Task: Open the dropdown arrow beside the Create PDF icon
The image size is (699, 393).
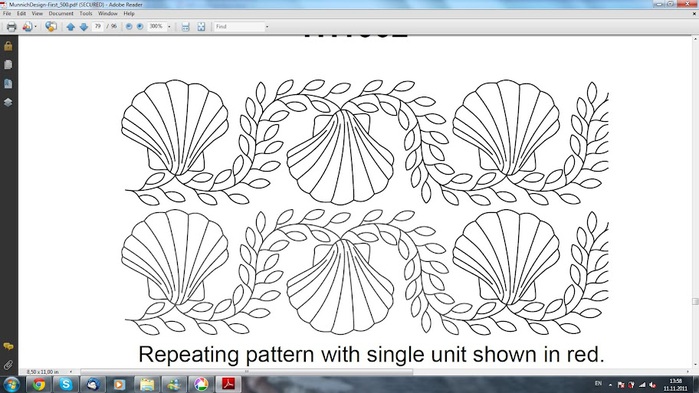Action: point(35,27)
